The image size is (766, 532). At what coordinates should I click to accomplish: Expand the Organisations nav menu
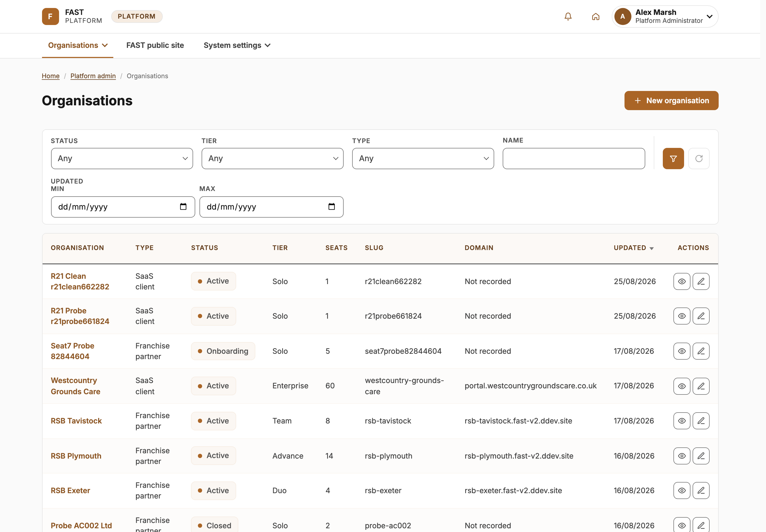pos(78,45)
